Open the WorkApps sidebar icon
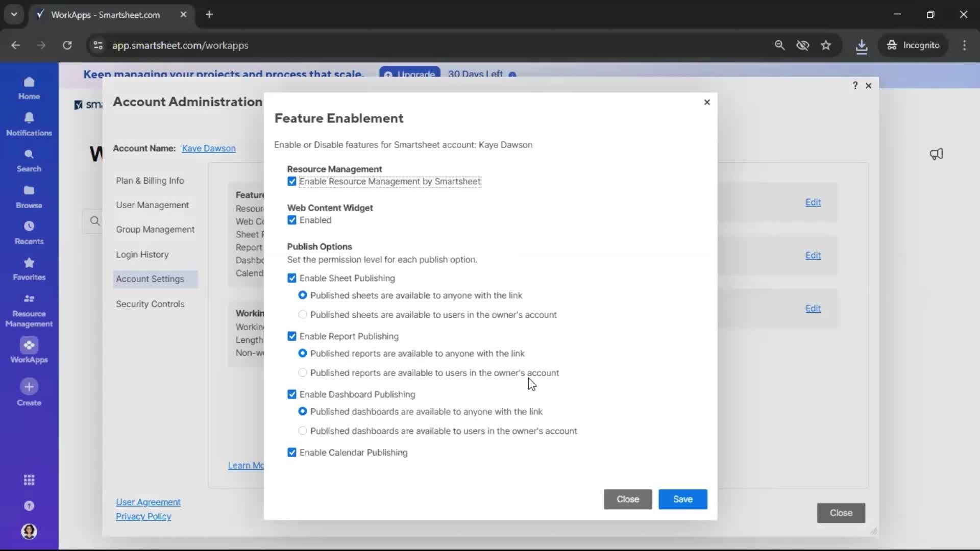 pos(29,346)
